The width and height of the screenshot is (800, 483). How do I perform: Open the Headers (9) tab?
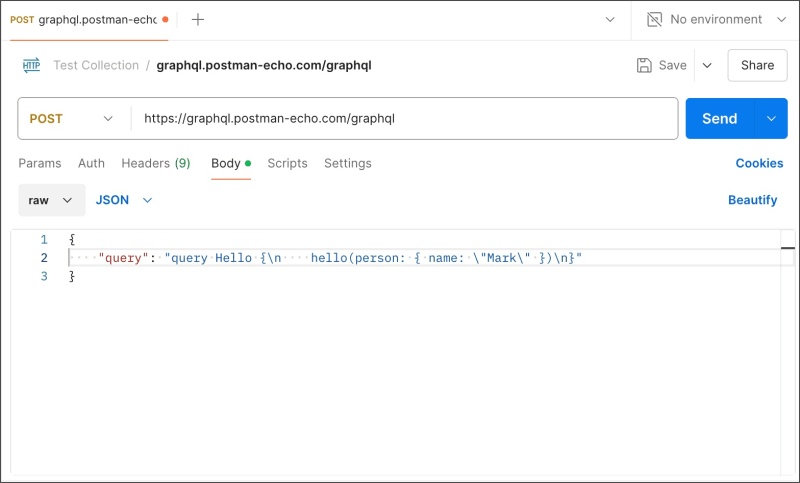[x=156, y=163]
